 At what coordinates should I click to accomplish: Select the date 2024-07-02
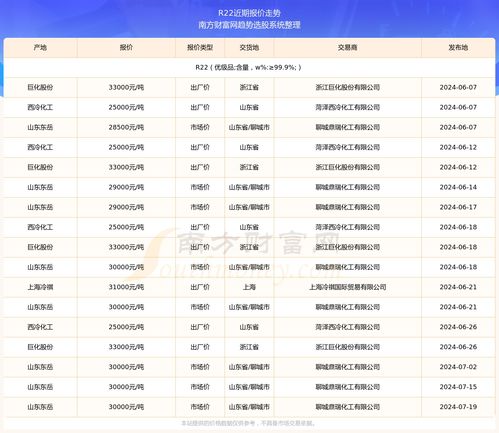pos(458,367)
